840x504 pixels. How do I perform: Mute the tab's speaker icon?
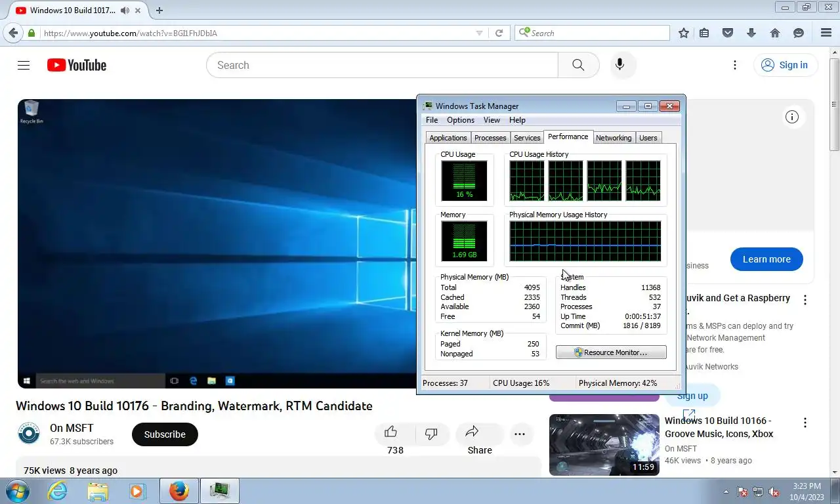point(125,10)
